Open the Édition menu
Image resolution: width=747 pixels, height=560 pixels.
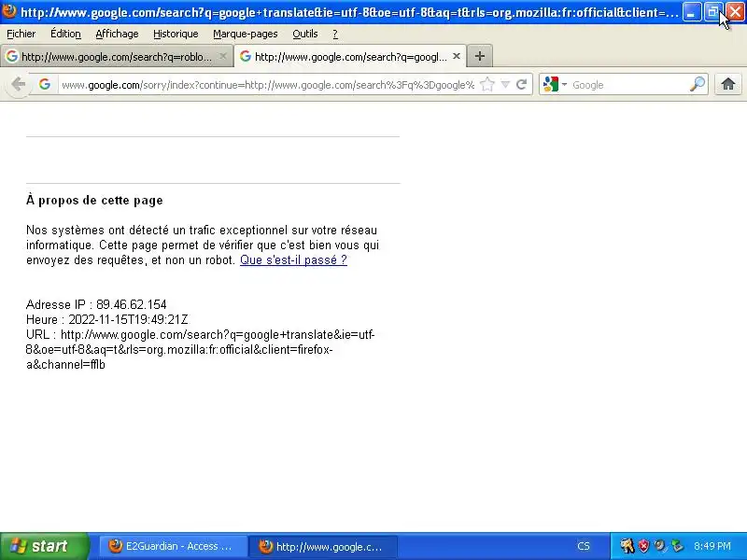click(x=65, y=34)
